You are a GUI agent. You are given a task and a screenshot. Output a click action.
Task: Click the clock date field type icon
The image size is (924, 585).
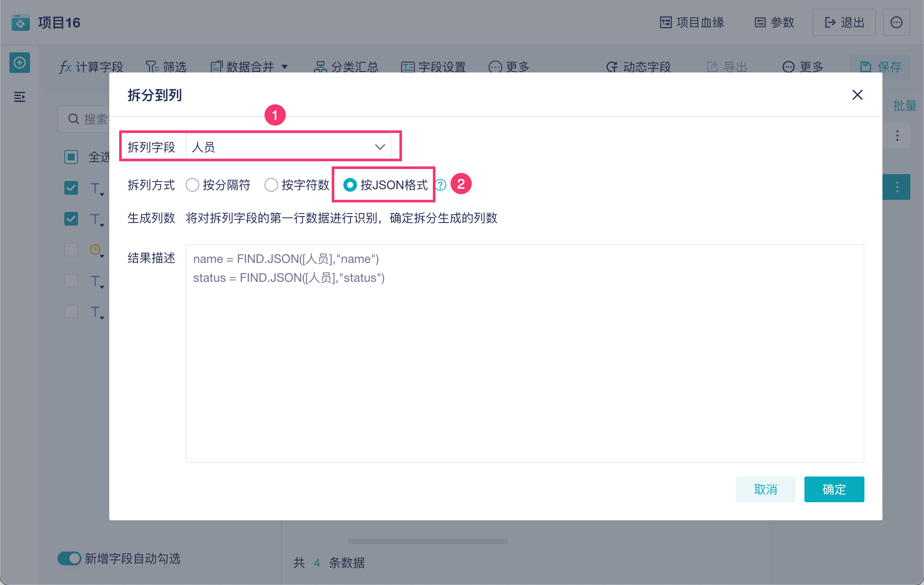[95, 249]
